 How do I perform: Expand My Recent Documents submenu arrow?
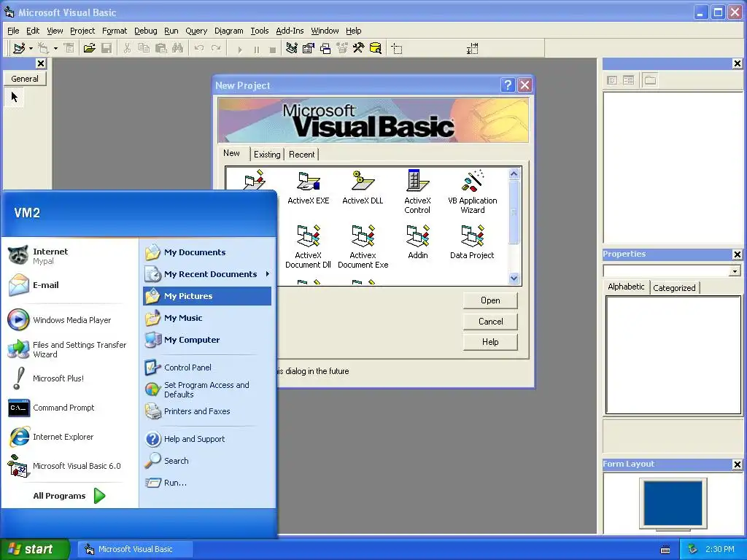(x=268, y=274)
